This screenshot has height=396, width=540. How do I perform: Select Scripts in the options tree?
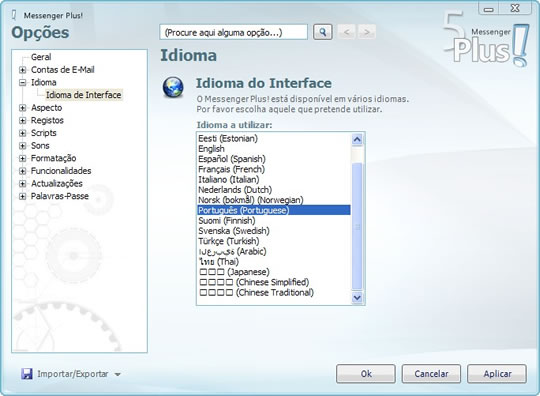43,133
